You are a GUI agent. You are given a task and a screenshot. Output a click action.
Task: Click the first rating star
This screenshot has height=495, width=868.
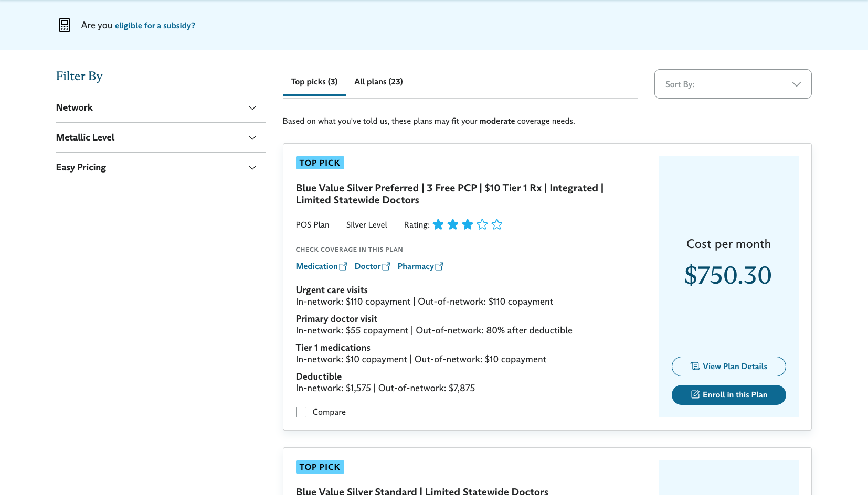coord(438,224)
